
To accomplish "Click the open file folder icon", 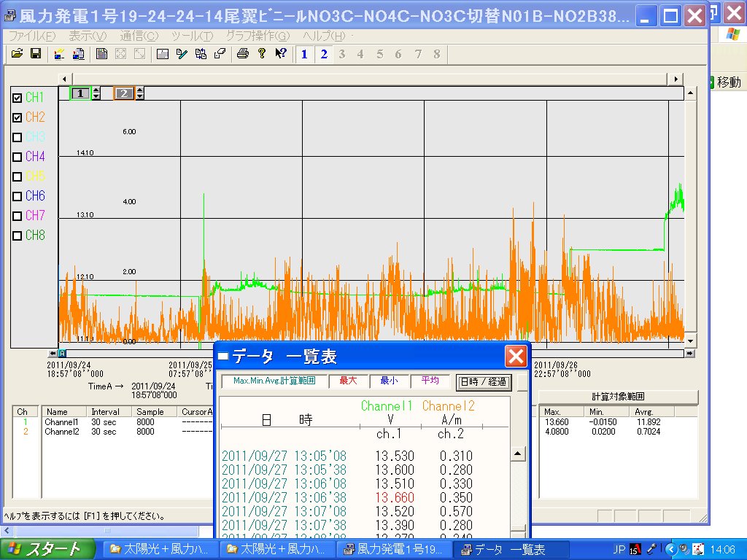I will (16, 53).
